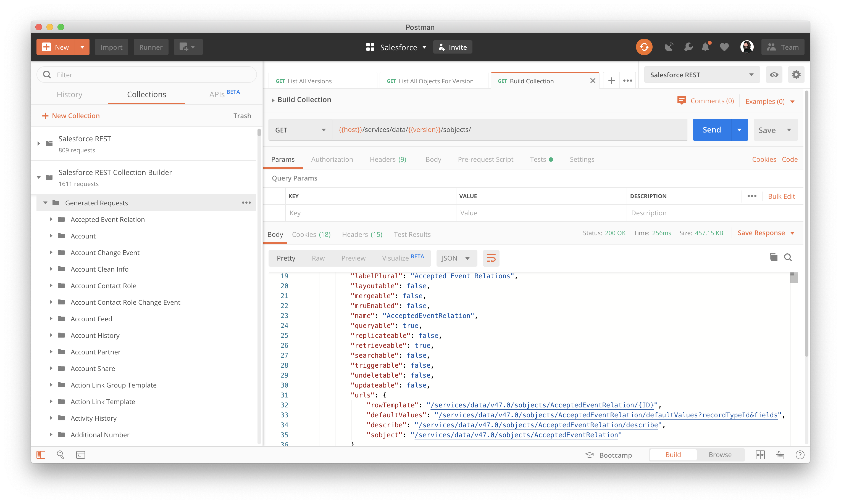Copy response body to clipboard icon

773,258
